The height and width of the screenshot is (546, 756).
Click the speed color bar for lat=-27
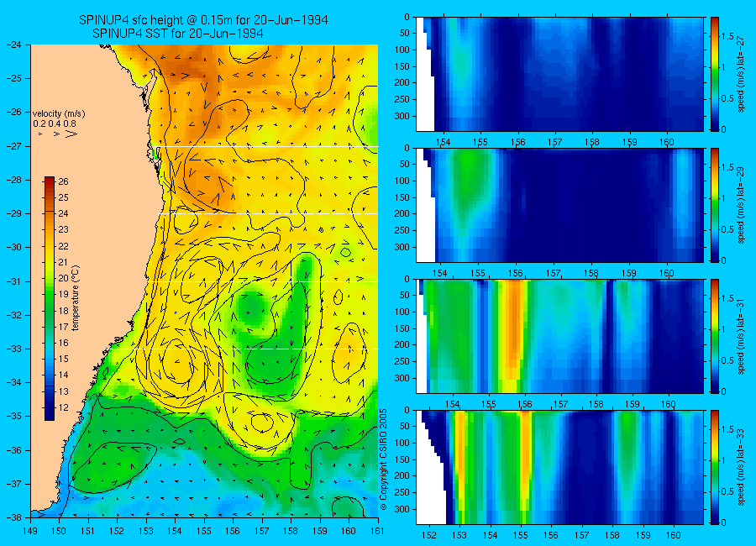(715, 74)
